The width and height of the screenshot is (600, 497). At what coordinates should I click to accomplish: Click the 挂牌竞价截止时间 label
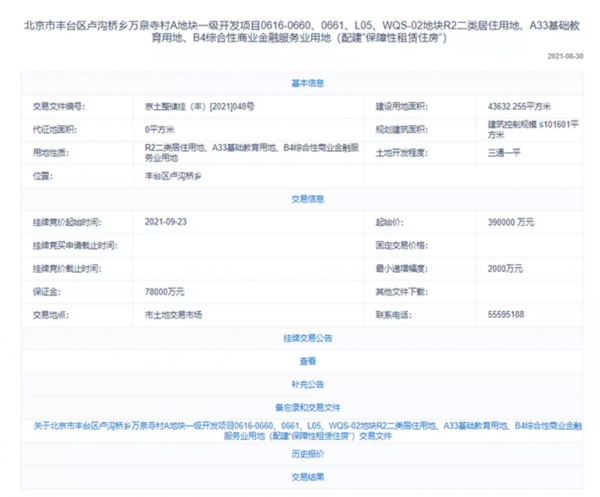[67, 269]
